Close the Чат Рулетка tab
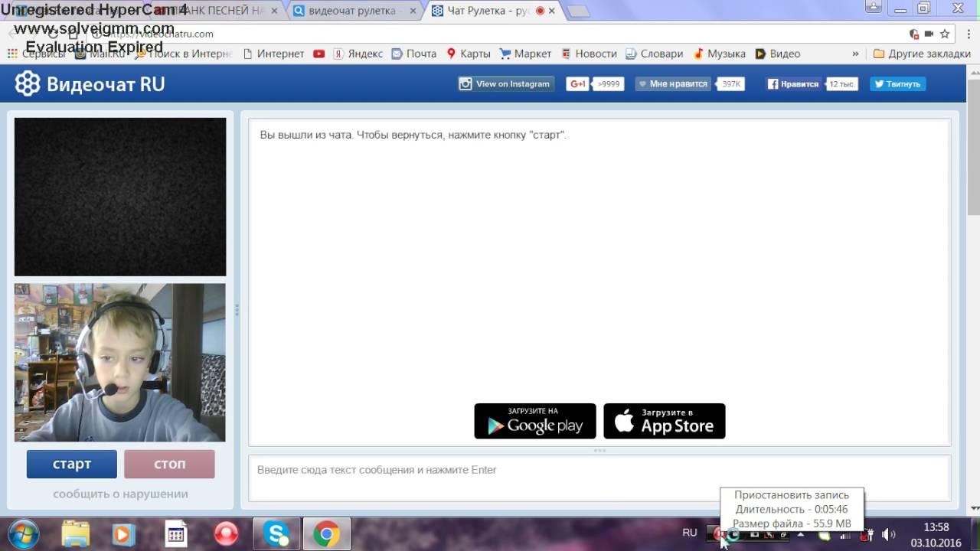Screen dimensions: 980x551 point(552,11)
